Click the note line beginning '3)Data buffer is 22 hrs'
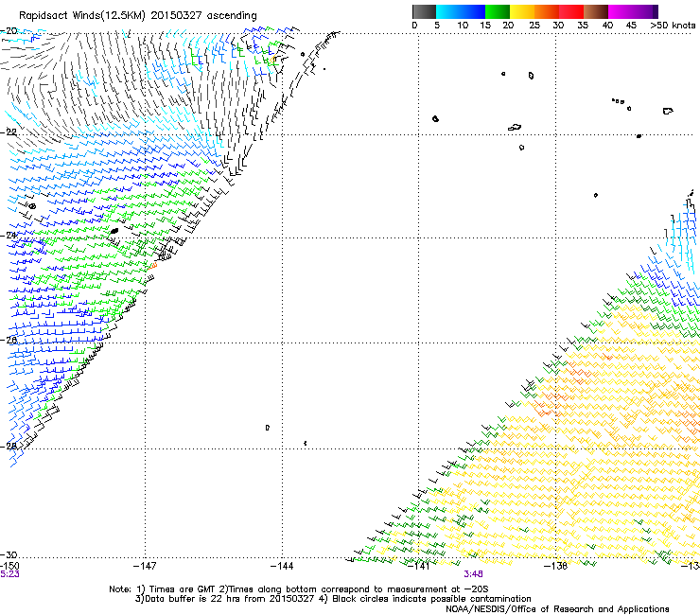Image resolution: width=700 pixels, height=615 pixels. (x=333, y=599)
